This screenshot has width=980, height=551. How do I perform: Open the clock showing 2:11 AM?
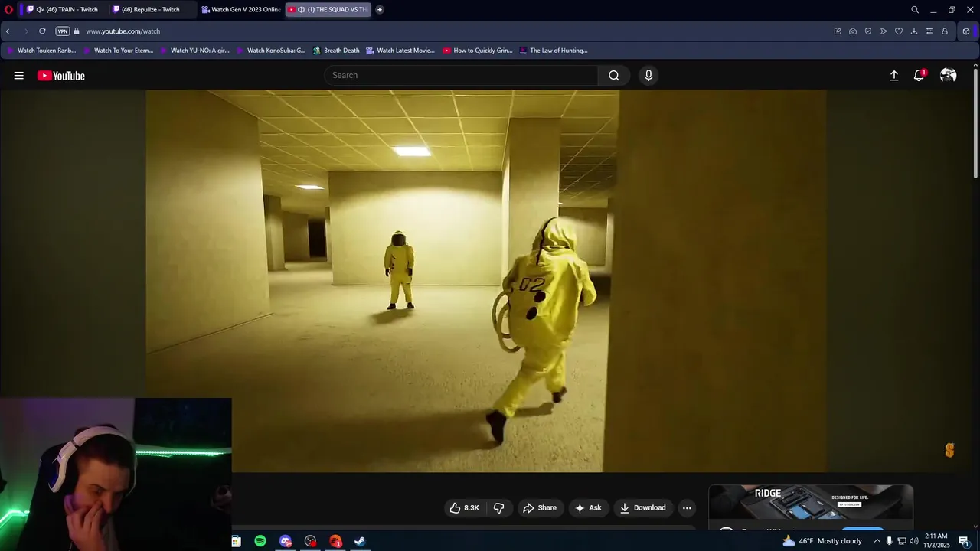pyautogui.click(x=937, y=540)
